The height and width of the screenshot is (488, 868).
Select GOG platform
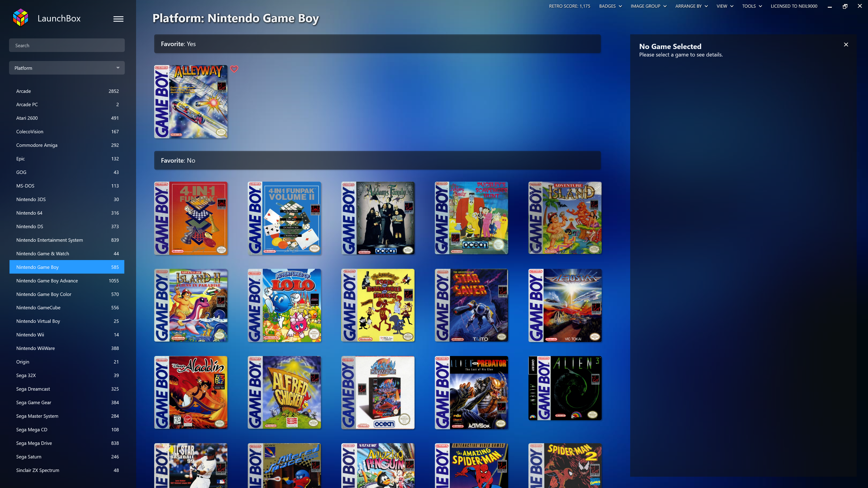[x=67, y=172]
